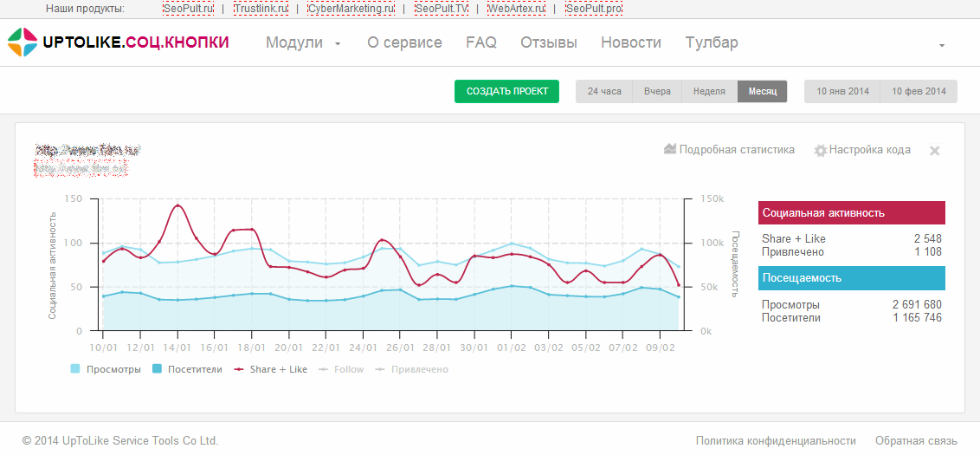Open the Отзывы page

coord(549,42)
